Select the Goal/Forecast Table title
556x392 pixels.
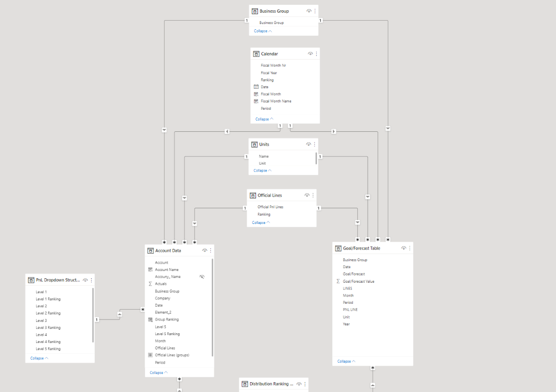pos(361,248)
